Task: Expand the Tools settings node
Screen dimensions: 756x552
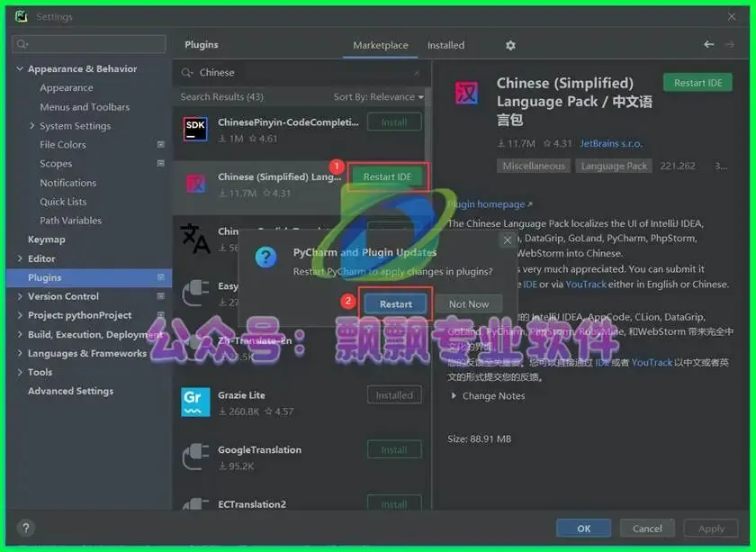Action: [20, 372]
